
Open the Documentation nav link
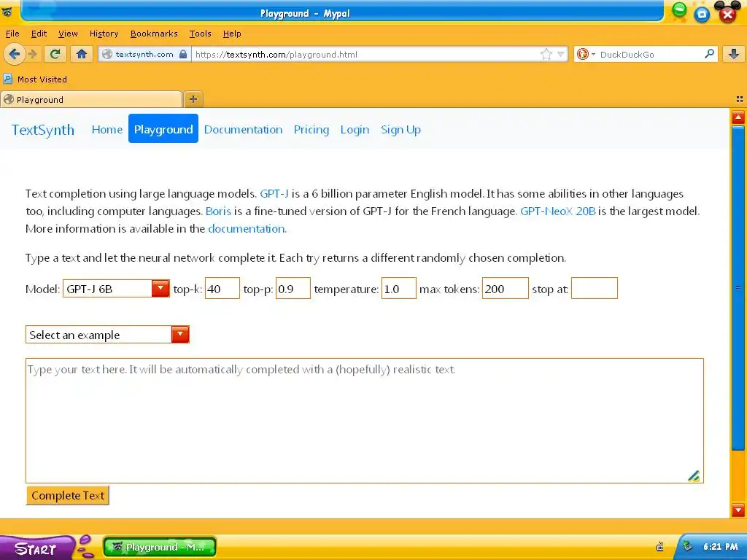243,130
